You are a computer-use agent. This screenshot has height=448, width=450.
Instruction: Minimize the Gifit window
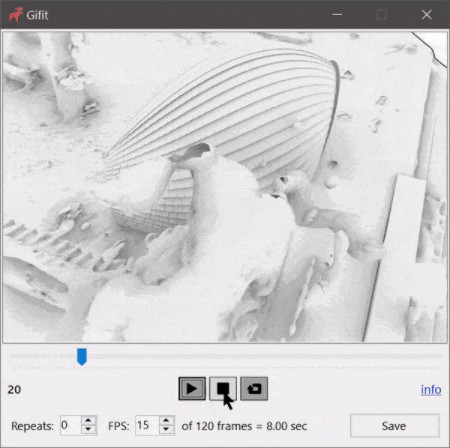[337, 14]
